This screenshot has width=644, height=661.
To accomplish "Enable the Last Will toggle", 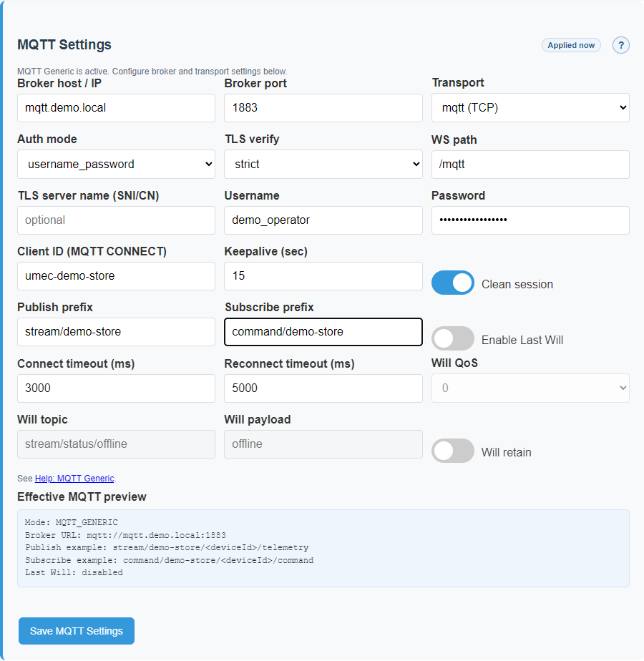I will pos(452,338).
